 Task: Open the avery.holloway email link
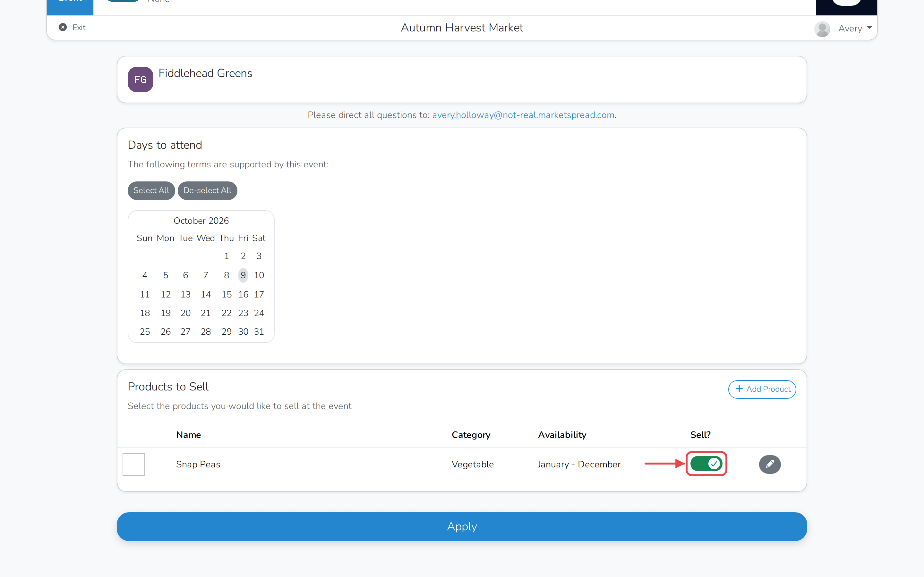tap(523, 115)
